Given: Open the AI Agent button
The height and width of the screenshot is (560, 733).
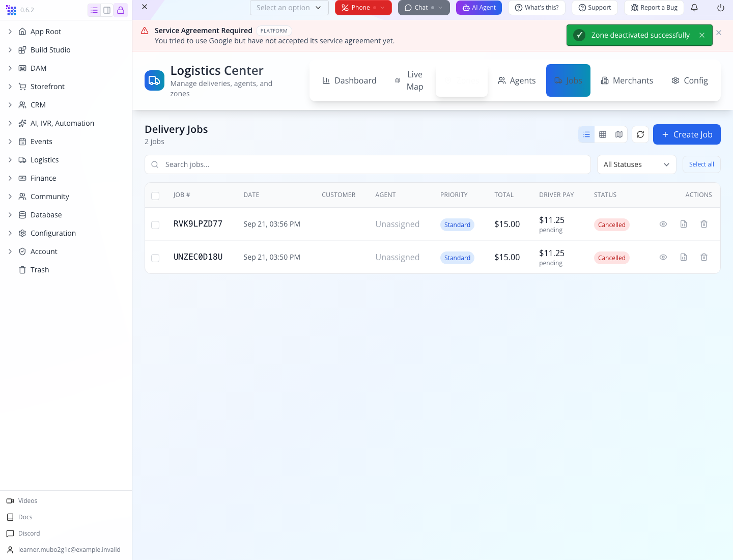Looking at the screenshot, I should pyautogui.click(x=479, y=8).
